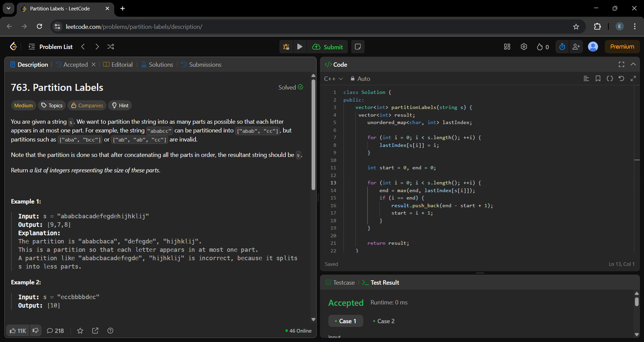Viewport: 644px width, 342px height.
Task: Go to the previous problem arrow
Action: (84, 47)
